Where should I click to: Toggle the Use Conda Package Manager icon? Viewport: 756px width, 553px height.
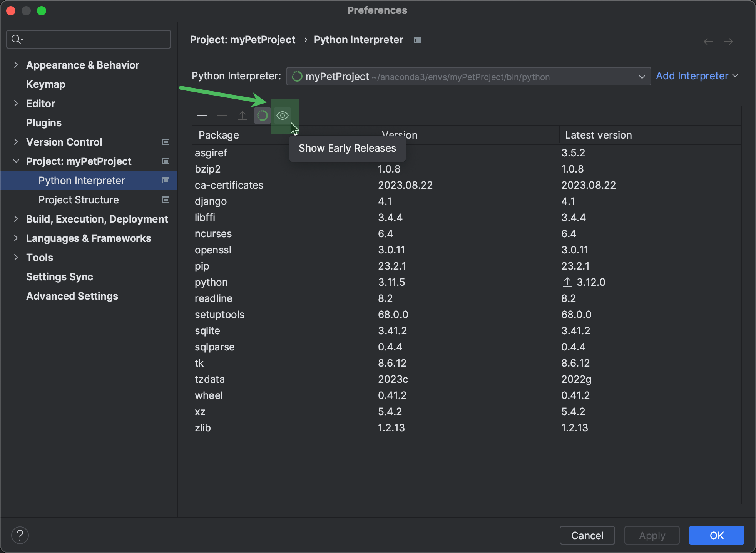262,115
